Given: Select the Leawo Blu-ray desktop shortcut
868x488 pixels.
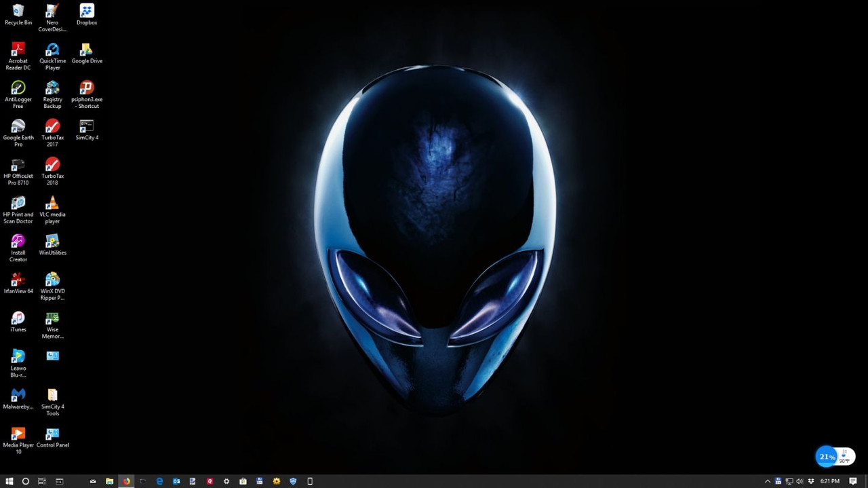Looking at the screenshot, I should pyautogui.click(x=18, y=364).
